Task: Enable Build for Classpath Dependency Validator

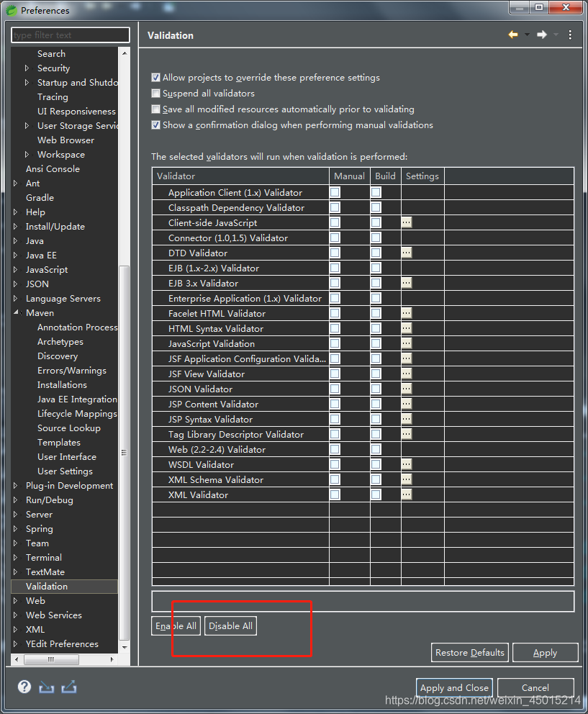Action: pos(376,207)
